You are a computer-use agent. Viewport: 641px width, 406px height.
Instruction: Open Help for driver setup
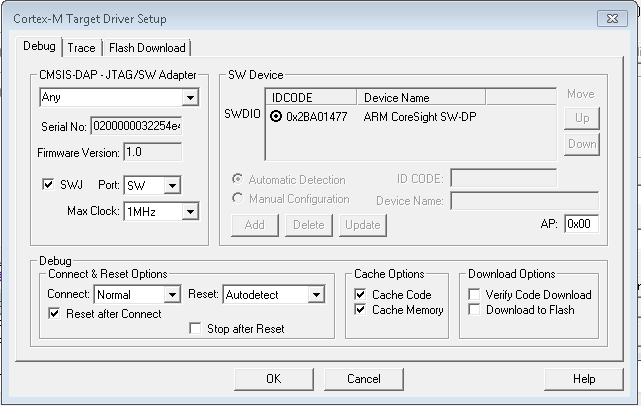pyautogui.click(x=584, y=379)
